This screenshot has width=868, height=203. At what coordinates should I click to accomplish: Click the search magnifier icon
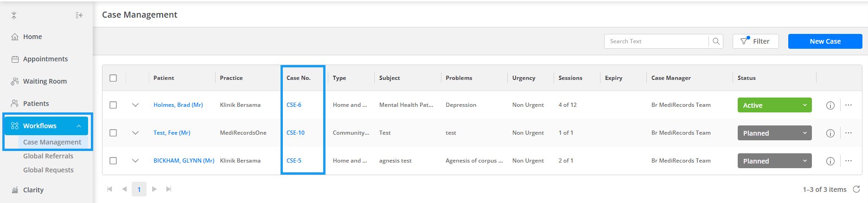point(716,41)
